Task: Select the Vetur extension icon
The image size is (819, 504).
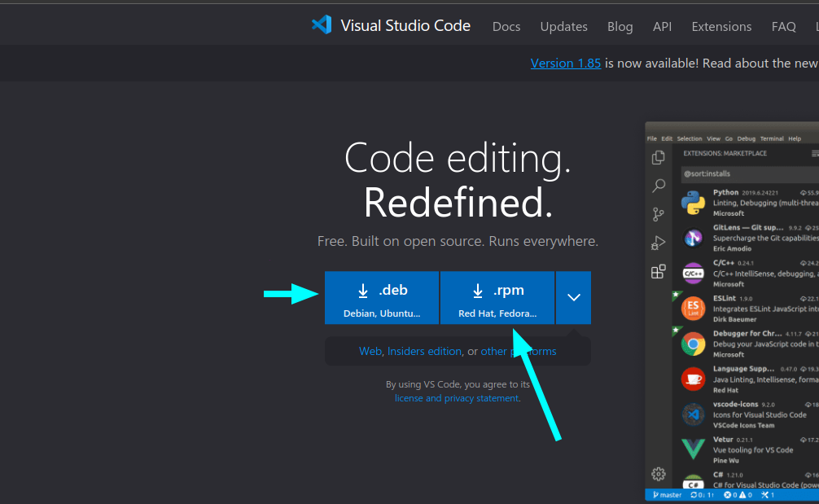Action: click(x=693, y=449)
